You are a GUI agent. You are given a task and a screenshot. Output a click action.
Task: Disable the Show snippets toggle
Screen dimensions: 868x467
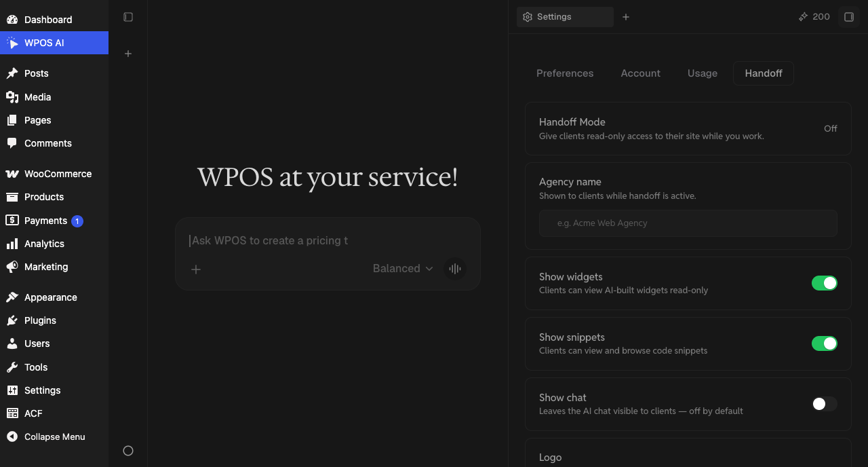(x=825, y=343)
